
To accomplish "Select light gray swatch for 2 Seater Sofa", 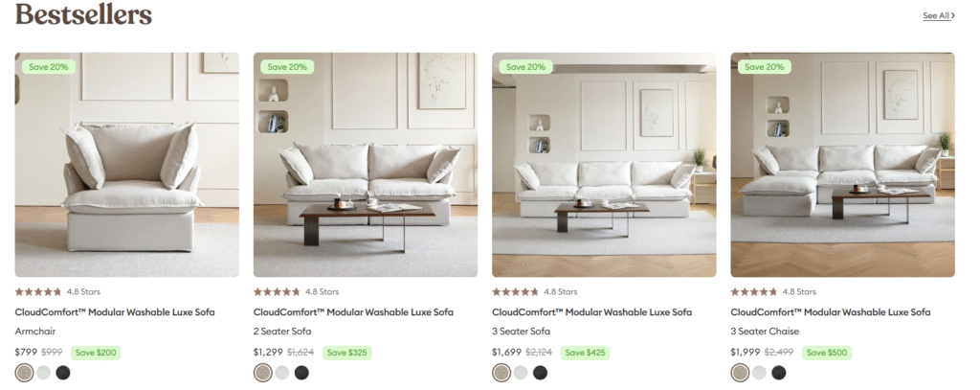I will (x=282, y=373).
